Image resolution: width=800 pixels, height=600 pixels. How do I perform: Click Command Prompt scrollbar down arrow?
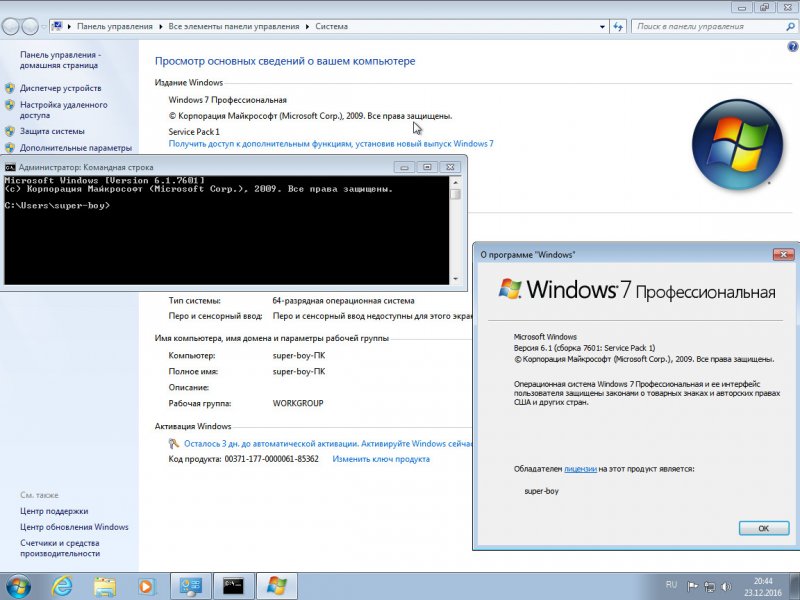click(x=456, y=279)
